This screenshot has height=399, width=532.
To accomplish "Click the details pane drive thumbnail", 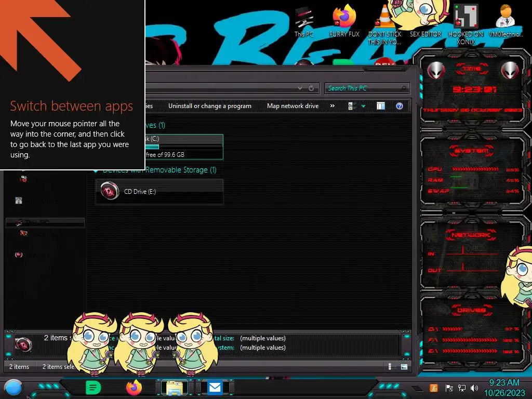I will click(x=23, y=345).
